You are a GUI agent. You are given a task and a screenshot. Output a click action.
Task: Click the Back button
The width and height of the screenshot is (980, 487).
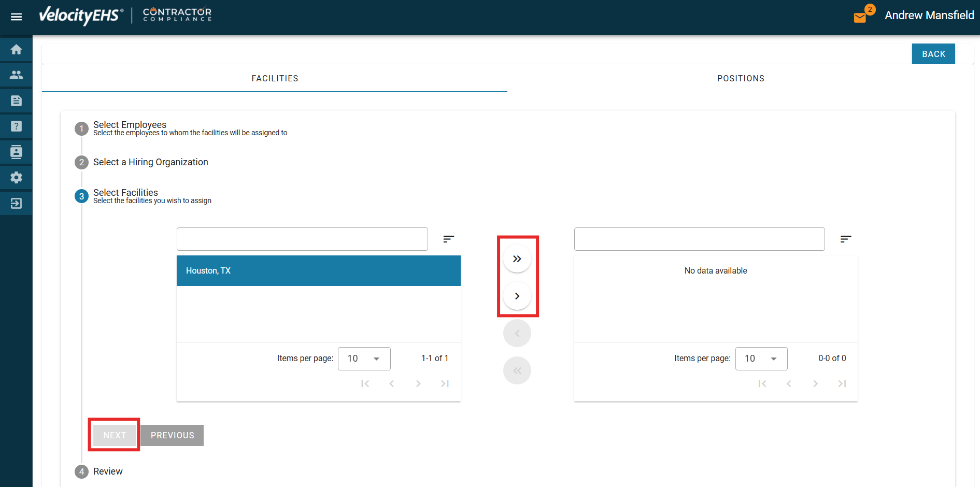pyautogui.click(x=933, y=54)
